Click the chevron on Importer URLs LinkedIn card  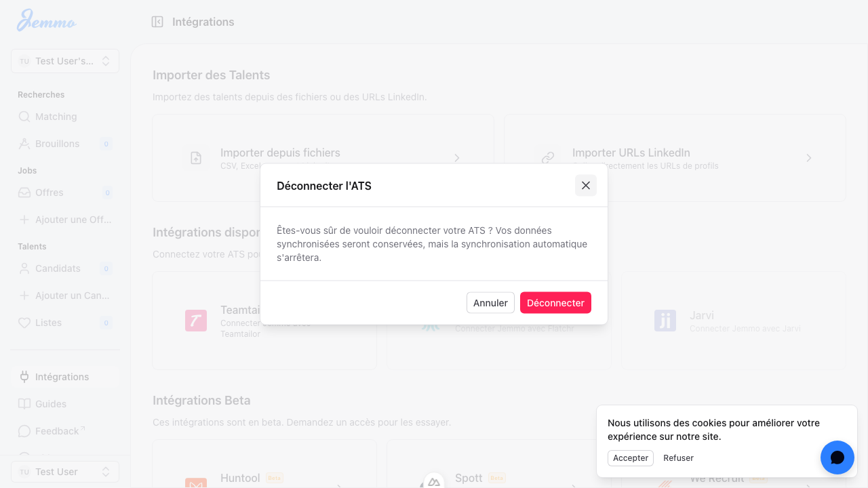pos(808,158)
